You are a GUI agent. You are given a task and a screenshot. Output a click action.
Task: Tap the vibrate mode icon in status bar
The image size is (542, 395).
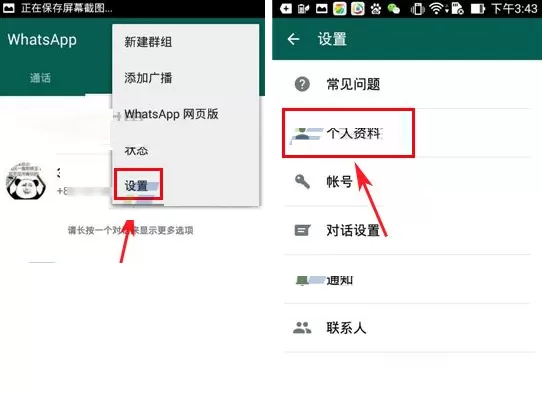[417, 9]
